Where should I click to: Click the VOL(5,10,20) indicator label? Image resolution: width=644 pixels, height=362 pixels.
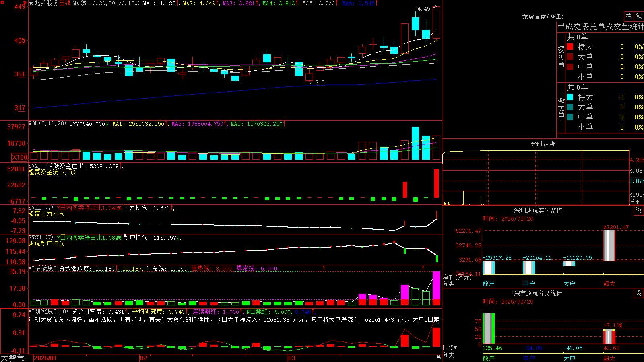point(47,124)
